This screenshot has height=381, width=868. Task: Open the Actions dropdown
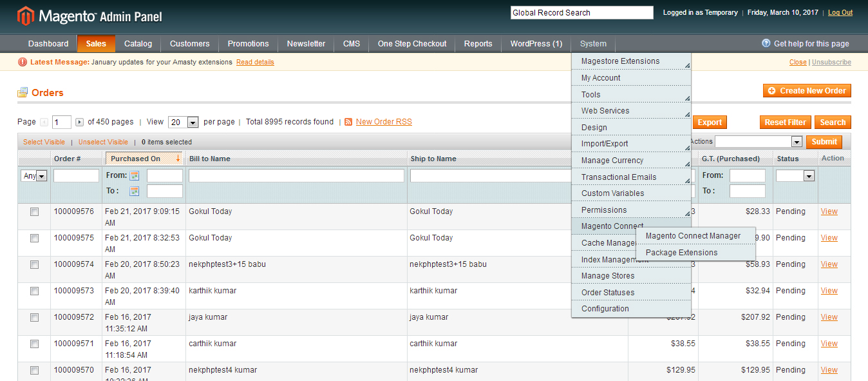[796, 141]
